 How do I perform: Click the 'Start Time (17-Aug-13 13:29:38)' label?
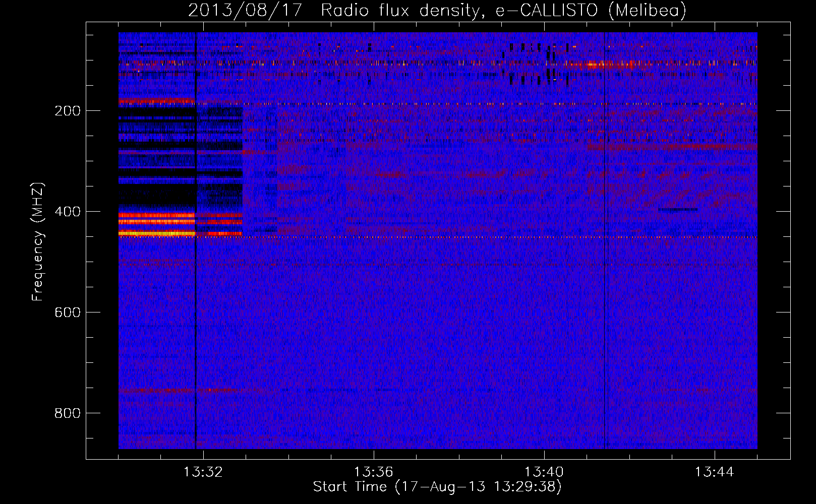(x=437, y=487)
